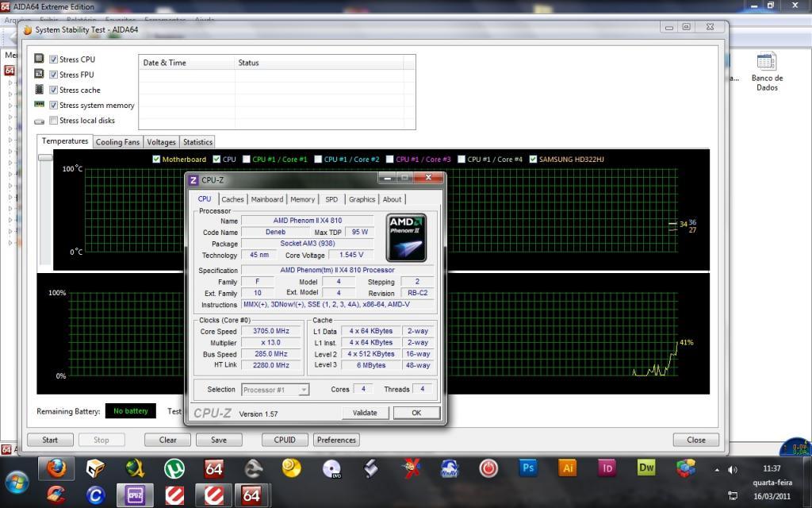Click the Core Speed value 3705.0 MHz
Image resolution: width=812 pixels, height=508 pixels.
[x=271, y=331]
